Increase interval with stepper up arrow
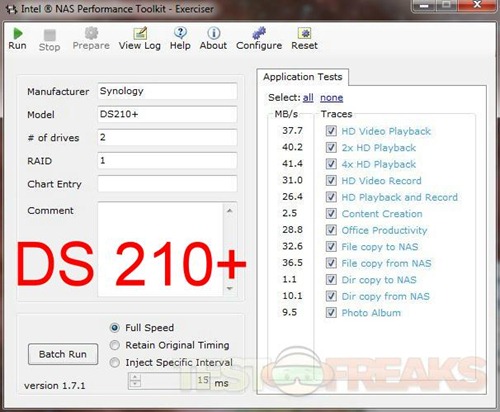The image size is (500, 412). point(135,377)
